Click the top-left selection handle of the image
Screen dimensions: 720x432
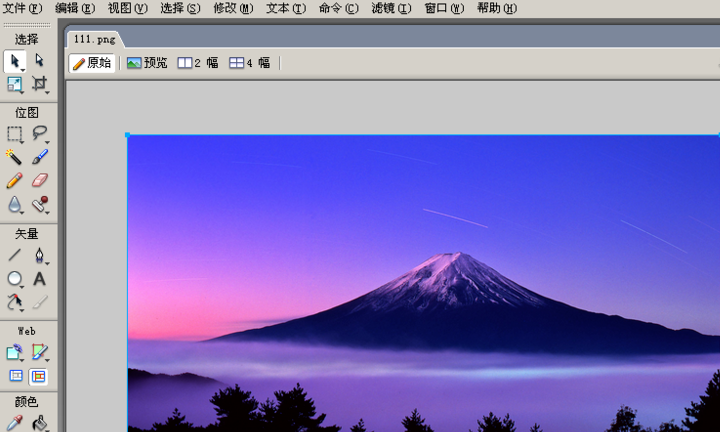[x=127, y=135]
